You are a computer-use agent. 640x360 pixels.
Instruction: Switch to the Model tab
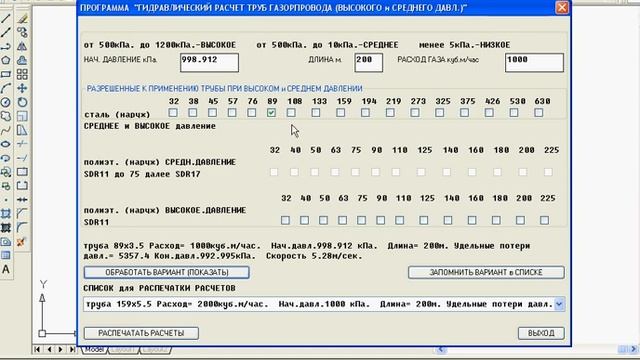94,350
